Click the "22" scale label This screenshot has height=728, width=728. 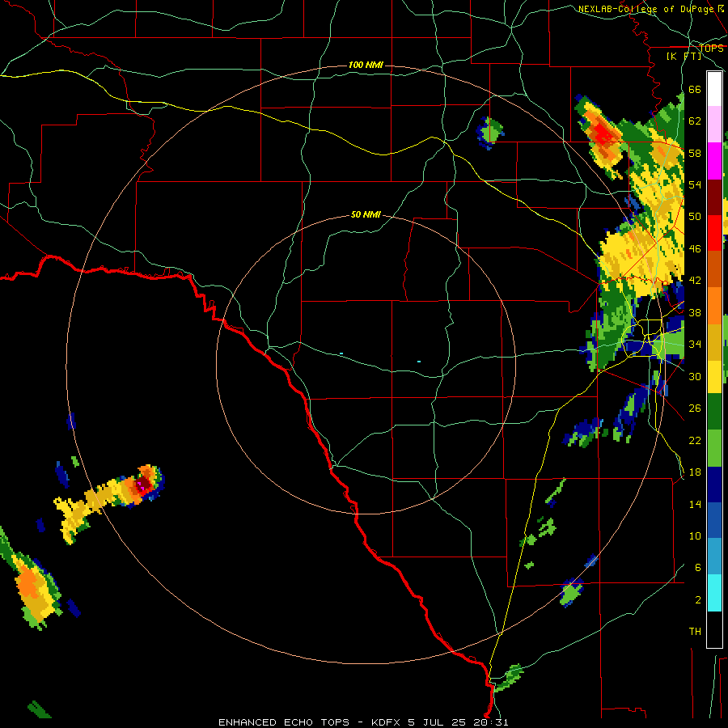695,441
